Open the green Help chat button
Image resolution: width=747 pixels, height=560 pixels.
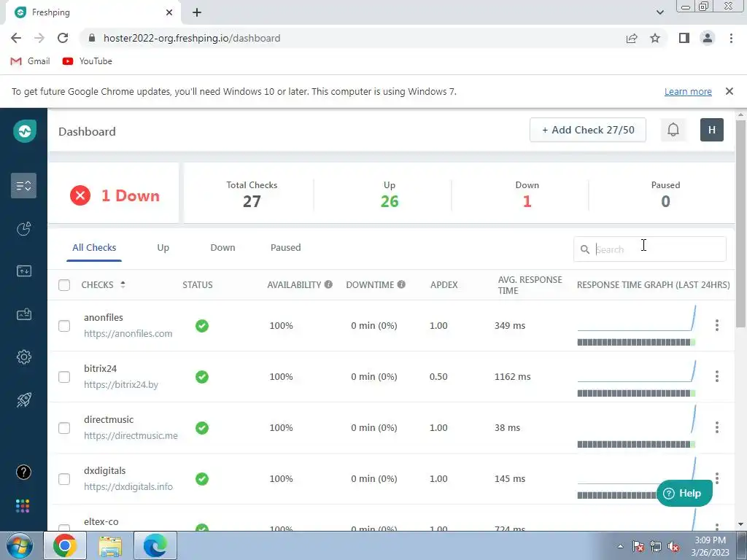[x=684, y=493]
